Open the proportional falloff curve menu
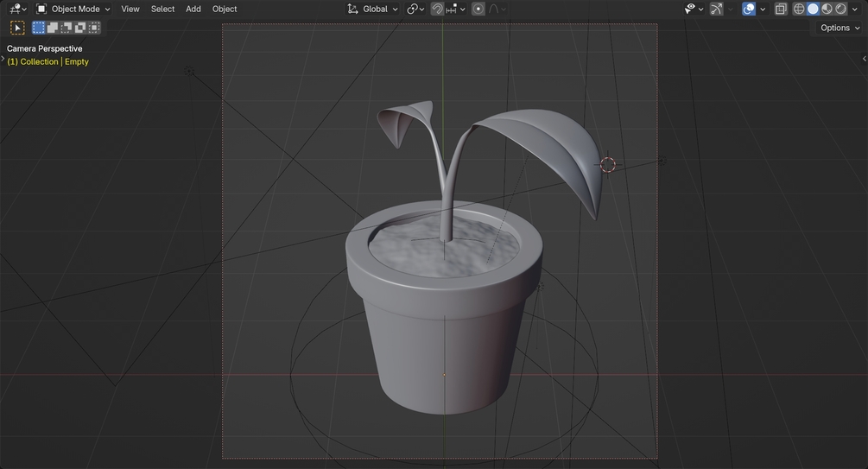The width and height of the screenshot is (868, 469). (497, 9)
